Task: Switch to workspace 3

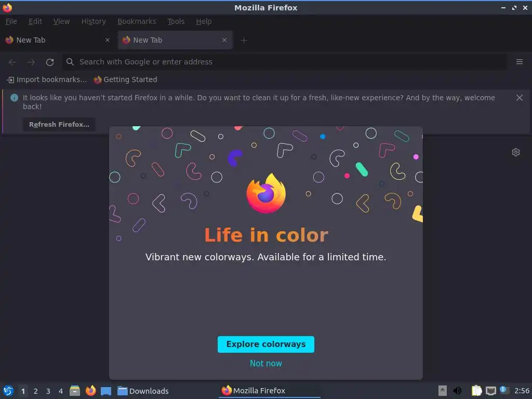Action: tap(48, 391)
